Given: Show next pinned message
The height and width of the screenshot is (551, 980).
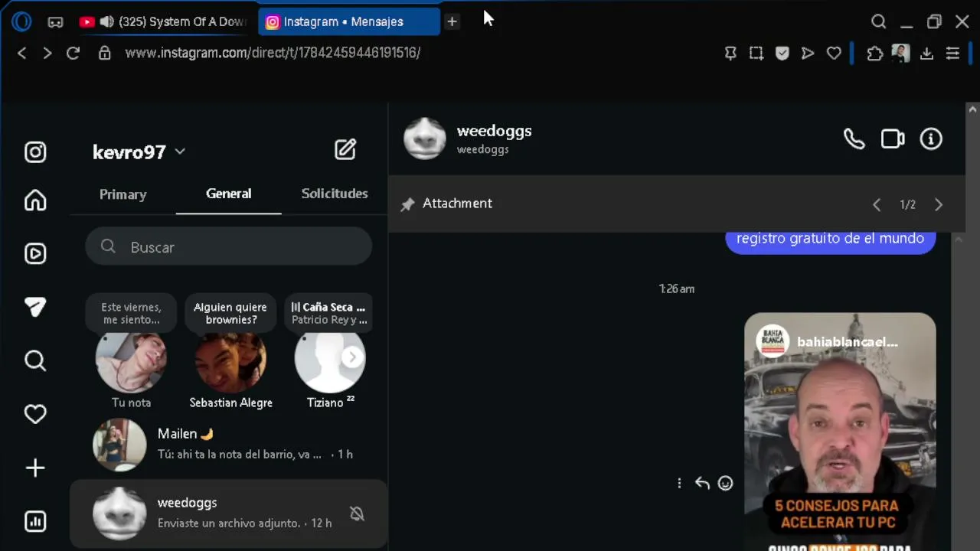Looking at the screenshot, I should coord(939,204).
